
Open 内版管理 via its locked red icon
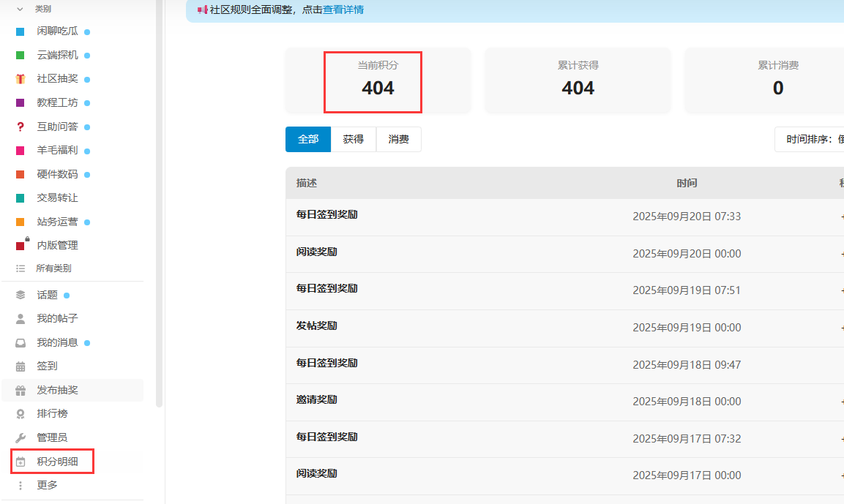(x=20, y=245)
